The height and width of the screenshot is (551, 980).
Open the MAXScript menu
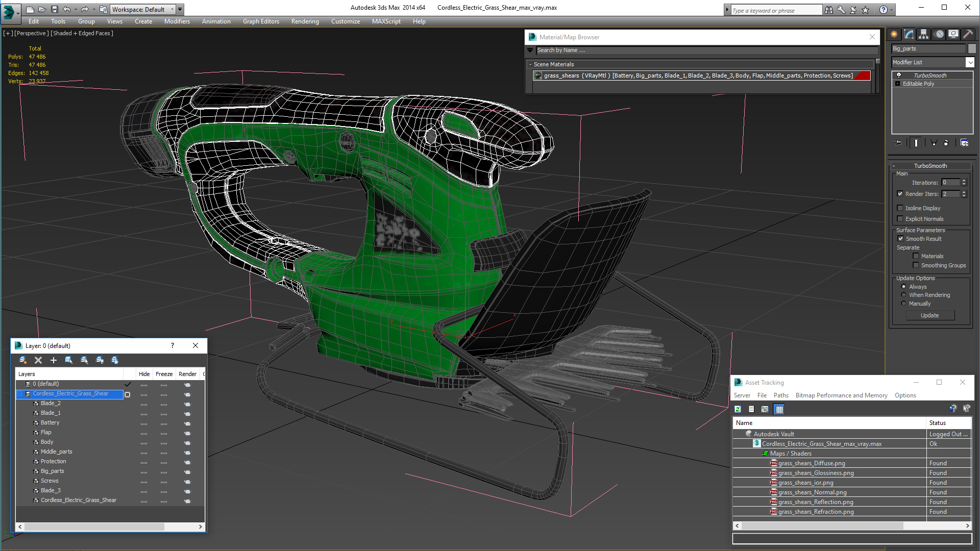point(386,21)
